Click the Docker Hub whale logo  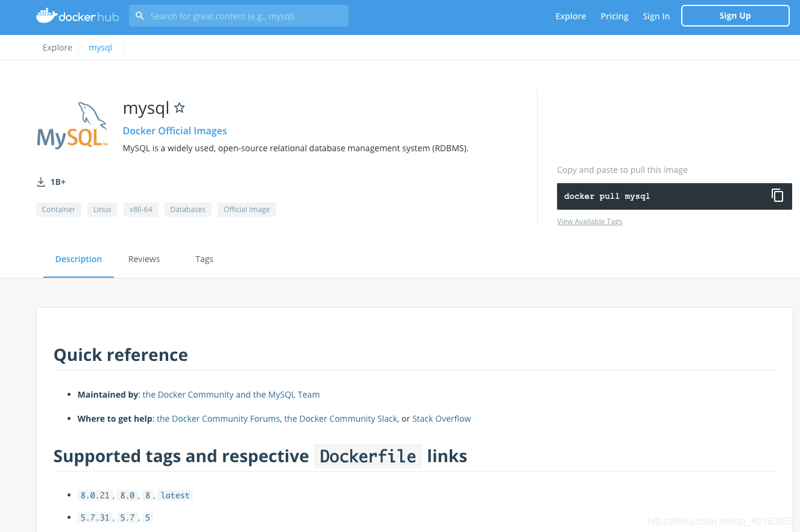(x=77, y=16)
